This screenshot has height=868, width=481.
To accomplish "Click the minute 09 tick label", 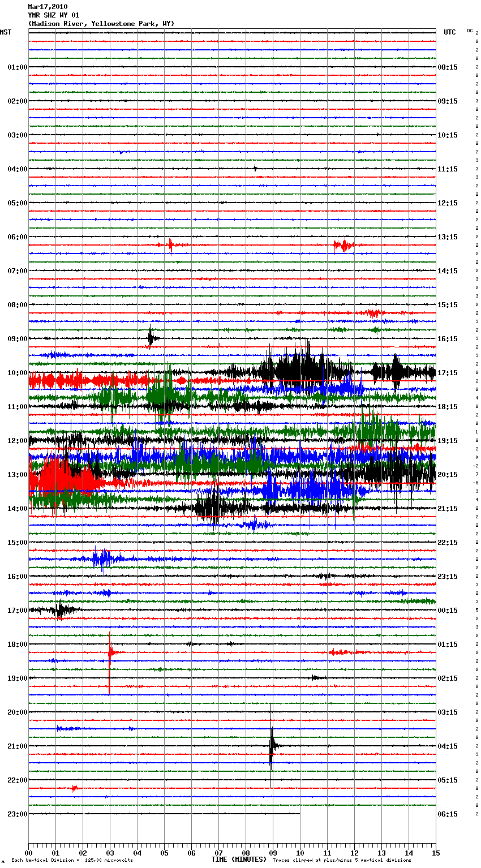I will 273,853.
